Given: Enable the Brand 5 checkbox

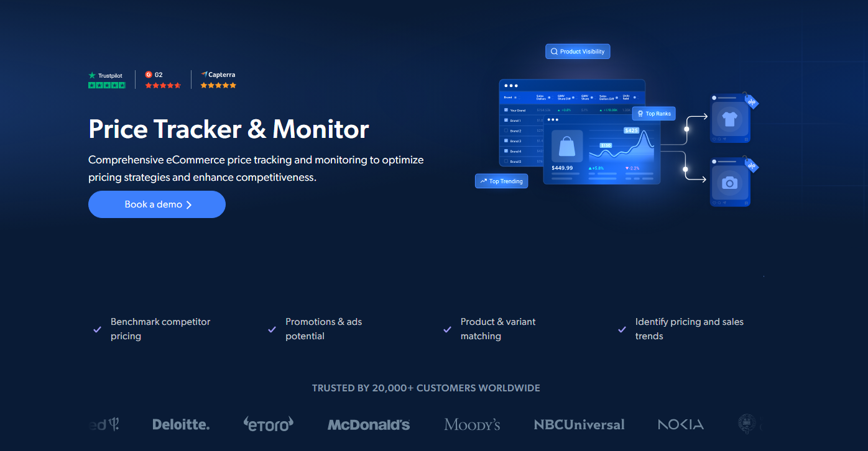Looking at the screenshot, I should pyautogui.click(x=506, y=162).
